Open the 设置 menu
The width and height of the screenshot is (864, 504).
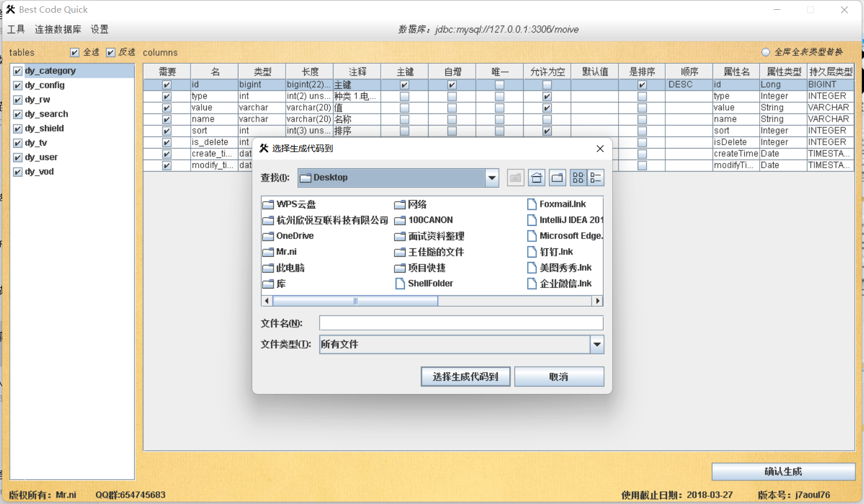(x=100, y=29)
